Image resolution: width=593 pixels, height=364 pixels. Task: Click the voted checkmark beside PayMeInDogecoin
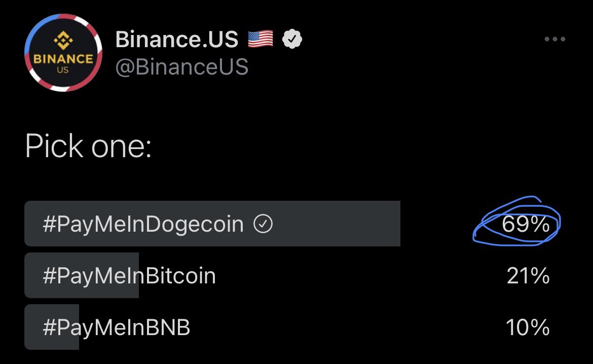coord(263,224)
